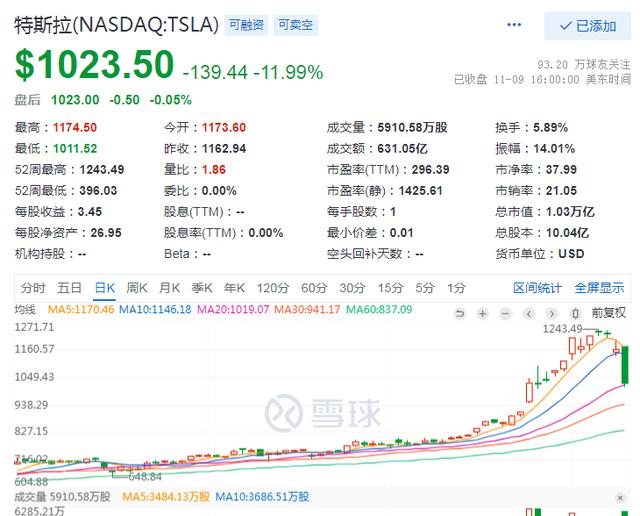Switch to the 120分 chart tab
Viewport: 640px width, 516px height.
tap(273, 288)
